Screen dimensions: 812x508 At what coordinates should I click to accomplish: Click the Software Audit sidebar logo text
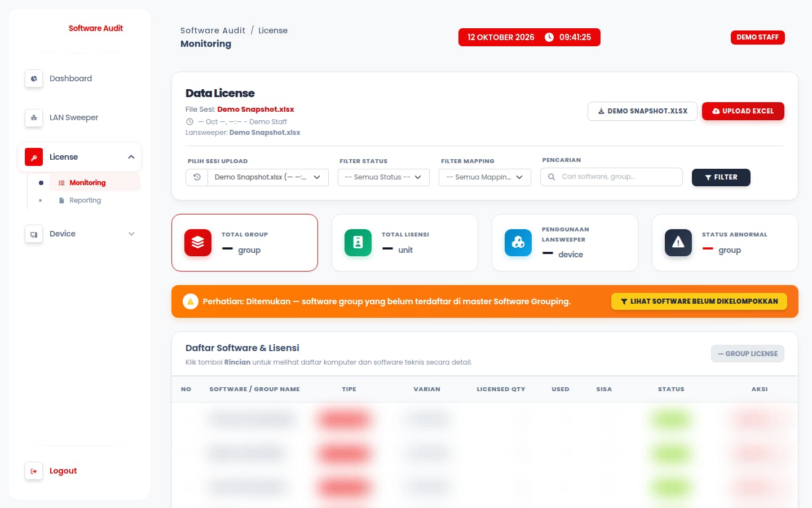pos(96,28)
